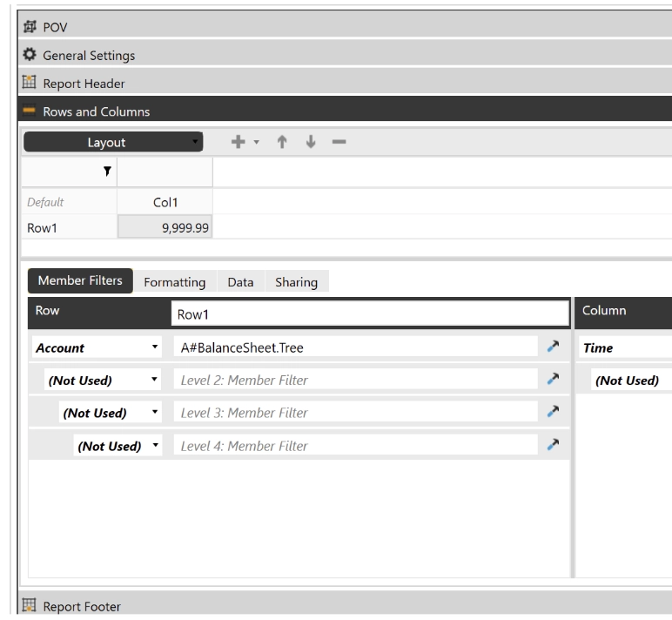Open member filter builder for Level 4

552,446
